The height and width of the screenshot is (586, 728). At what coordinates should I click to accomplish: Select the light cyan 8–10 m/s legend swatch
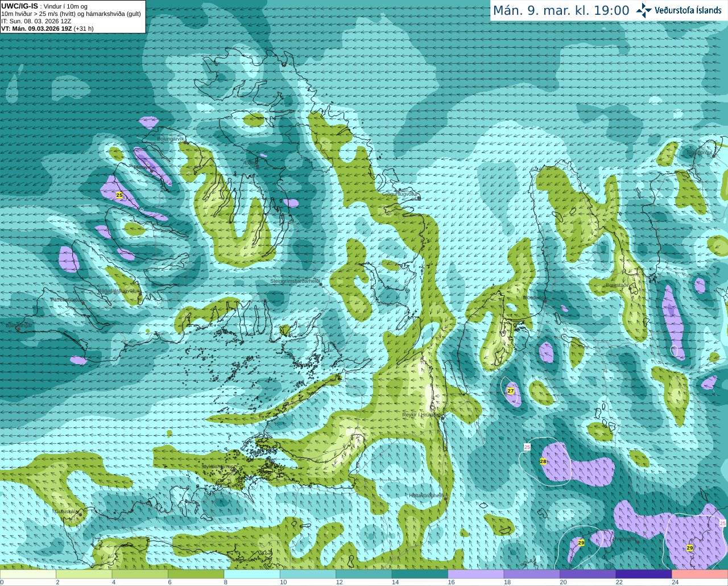252,574
